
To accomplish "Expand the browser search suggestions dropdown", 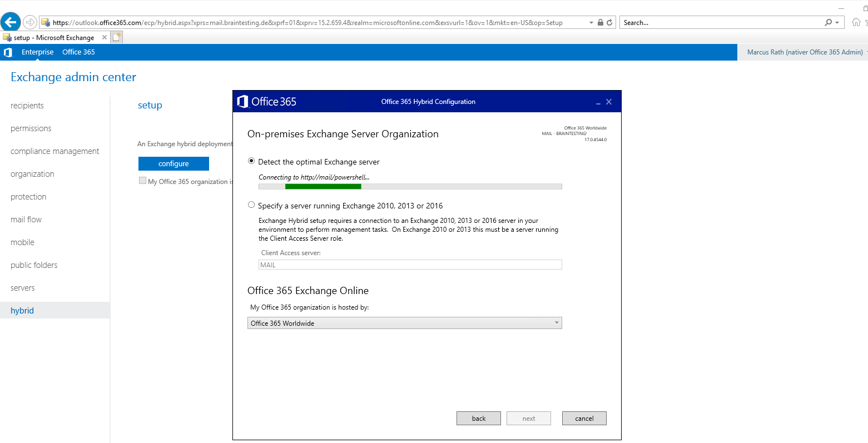I will tap(837, 22).
